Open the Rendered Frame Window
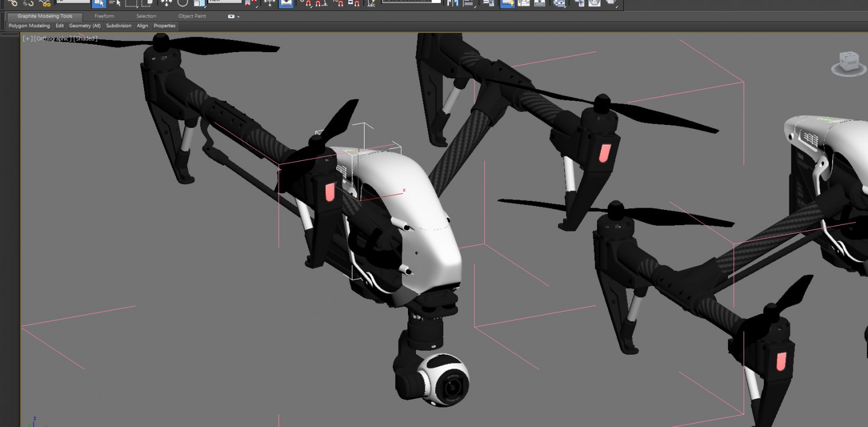Screen dimensions: 868x427 (594, 3)
